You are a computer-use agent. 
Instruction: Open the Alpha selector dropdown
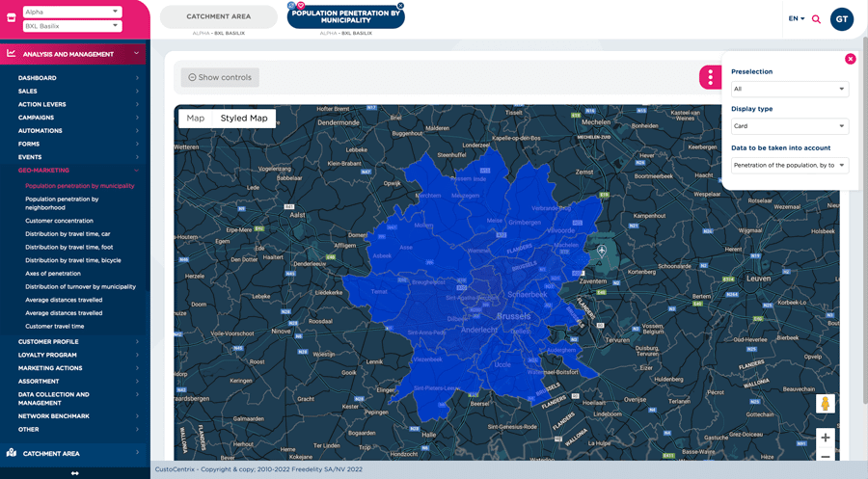click(x=71, y=12)
